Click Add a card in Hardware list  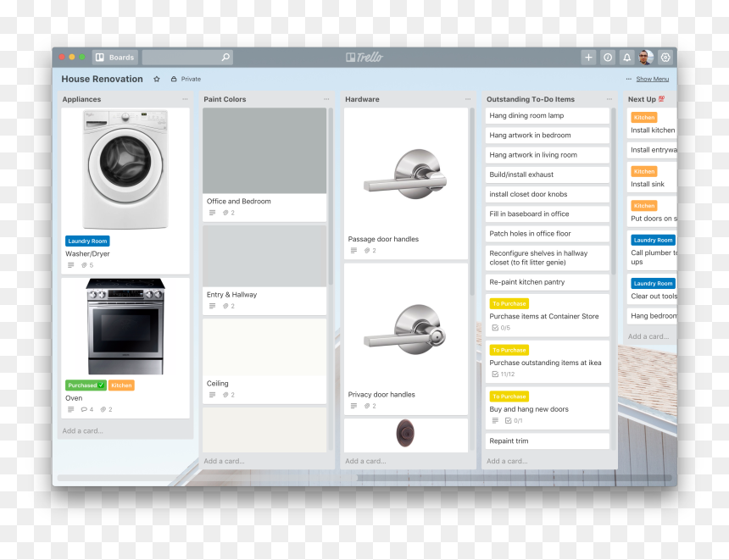coord(365,461)
